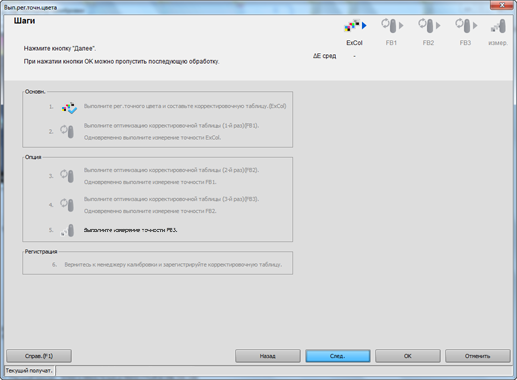Image resolution: width=517 pixels, height=380 pixels.
Task: Click the empty status bar field
Action: point(284,370)
